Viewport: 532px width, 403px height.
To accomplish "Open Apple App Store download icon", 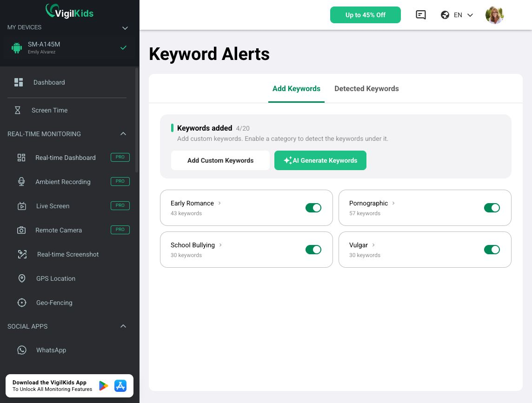I will (x=120, y=386).
